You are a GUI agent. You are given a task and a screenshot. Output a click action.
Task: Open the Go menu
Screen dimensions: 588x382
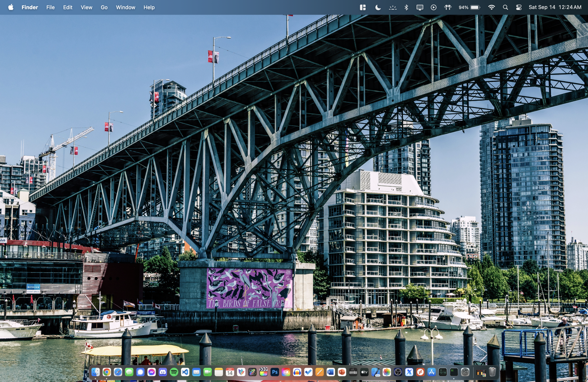click(104, 7)
